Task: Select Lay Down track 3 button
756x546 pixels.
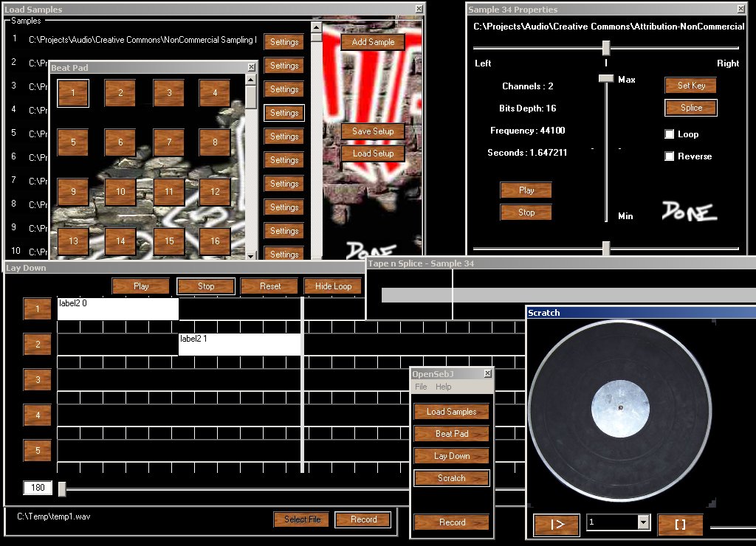Action: click(38, 379)
